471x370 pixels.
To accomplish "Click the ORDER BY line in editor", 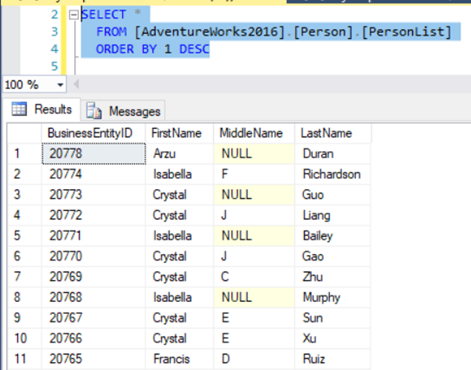I will point(153,49).
